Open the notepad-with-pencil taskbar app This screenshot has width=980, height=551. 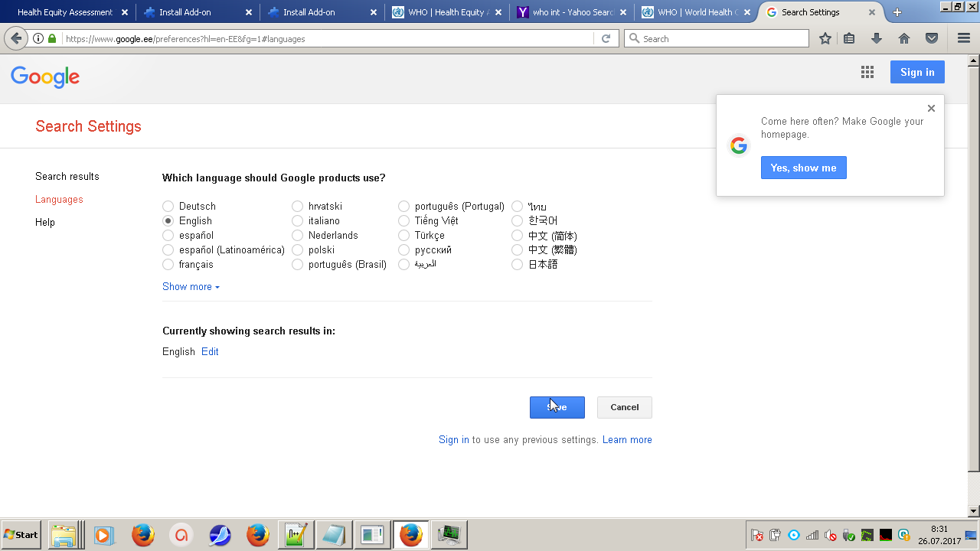point(296,534)
